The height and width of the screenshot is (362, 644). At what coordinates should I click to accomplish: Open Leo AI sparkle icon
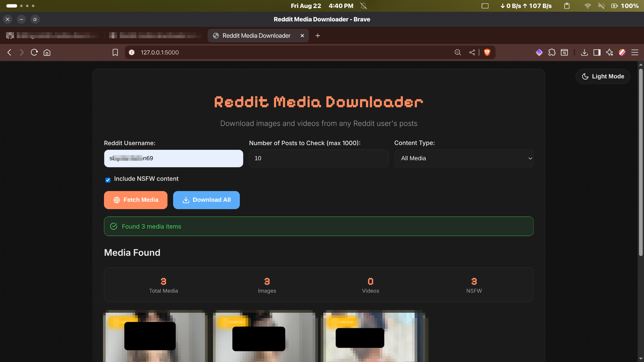click(609, 53)
